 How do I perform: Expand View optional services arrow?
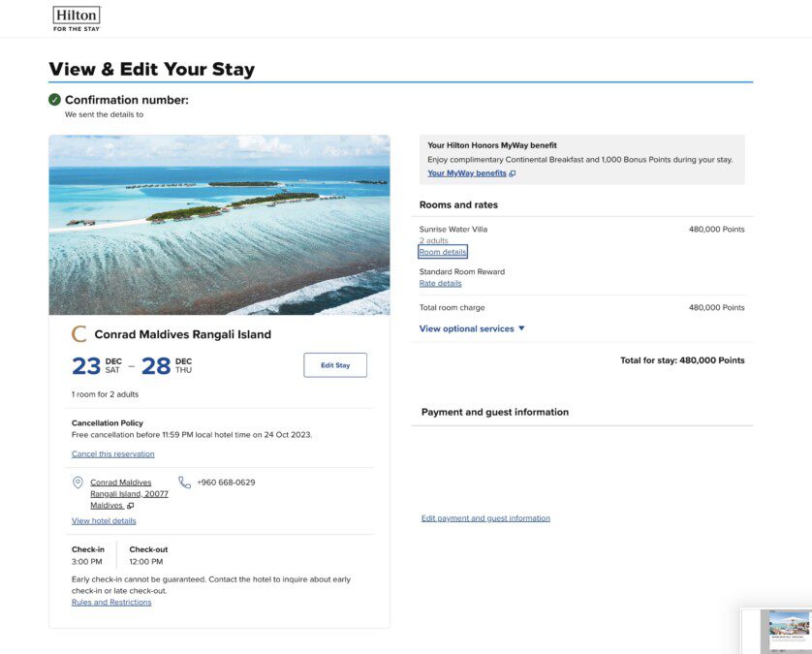click(521, 328)
